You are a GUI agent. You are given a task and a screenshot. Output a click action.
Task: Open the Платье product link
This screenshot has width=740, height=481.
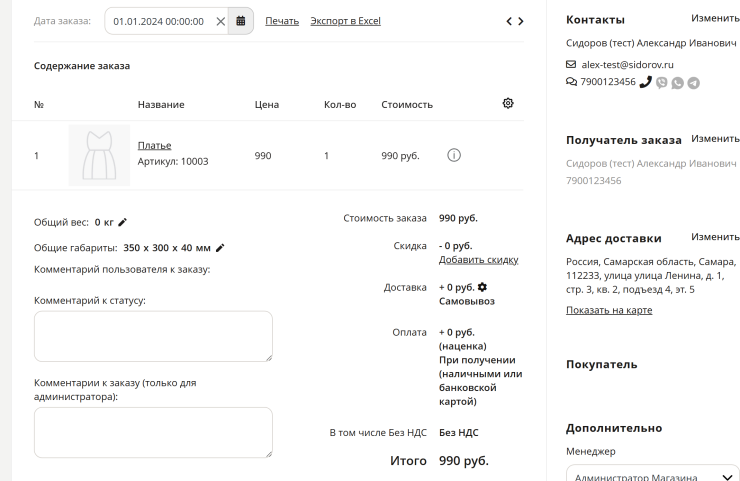click(154, 145)
